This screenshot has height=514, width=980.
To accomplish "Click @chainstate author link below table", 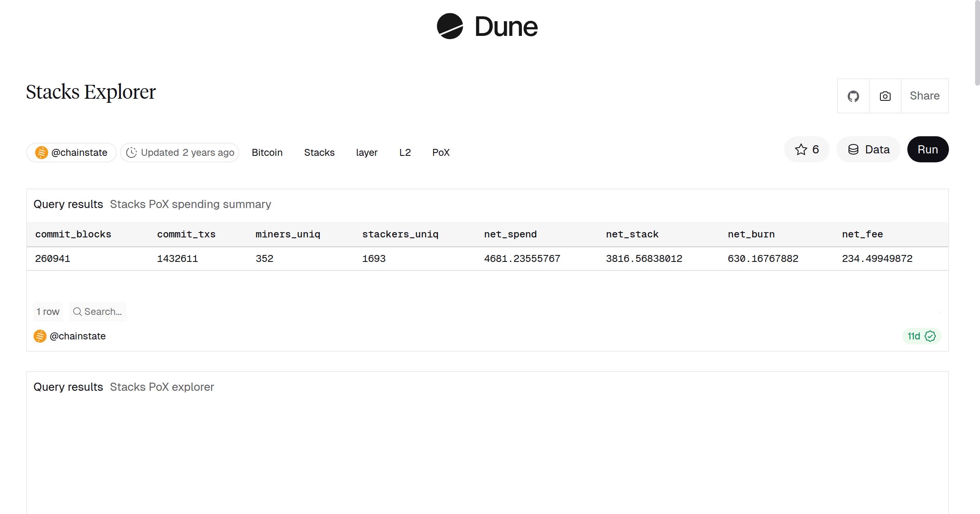I will 78,336.
